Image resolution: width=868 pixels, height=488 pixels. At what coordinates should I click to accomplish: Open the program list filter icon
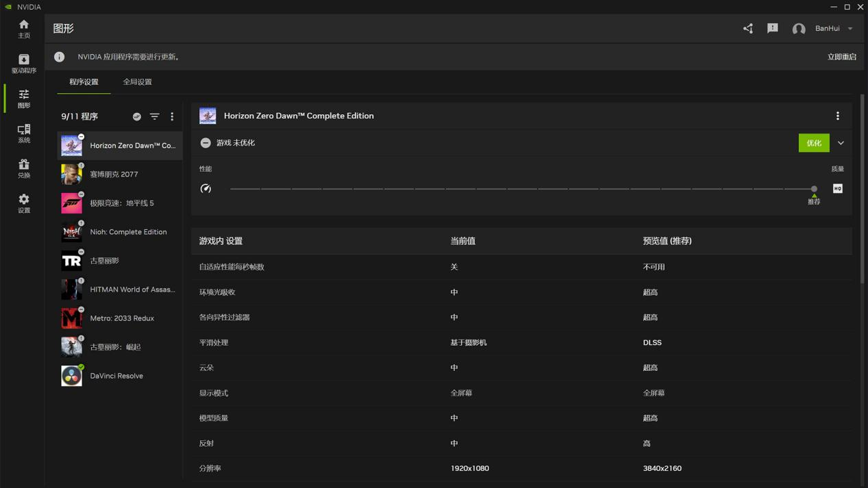155,117
